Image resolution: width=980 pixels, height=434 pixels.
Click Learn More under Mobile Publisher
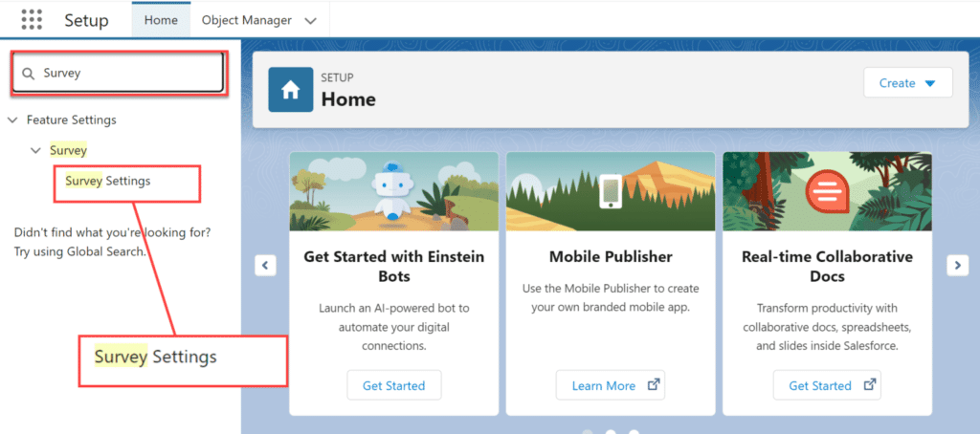pos(603,385)
